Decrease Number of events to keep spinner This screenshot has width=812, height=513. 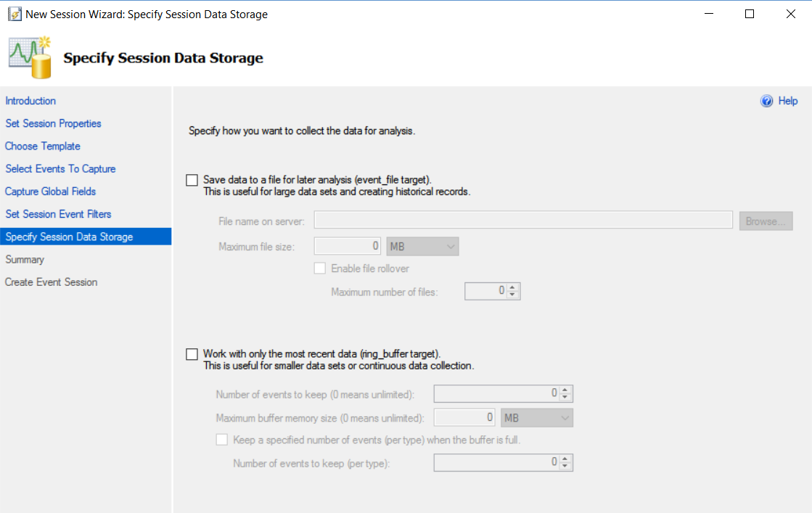565,397
